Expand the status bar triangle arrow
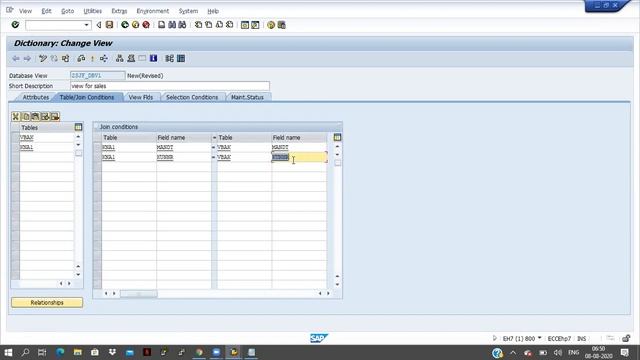Viewport: 640px width, 360px height. tap(494, 338)
